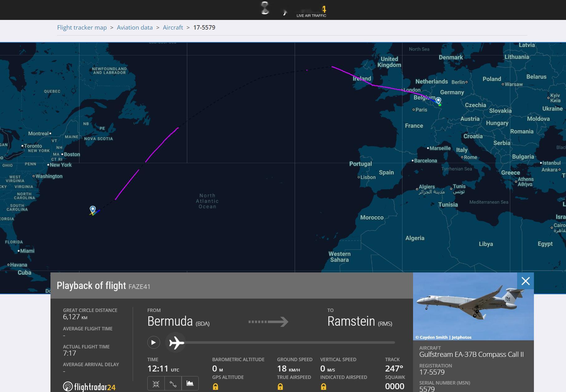
Task: Click the Flightradar24 logo in the playback panel
Action: coord(89,387)
